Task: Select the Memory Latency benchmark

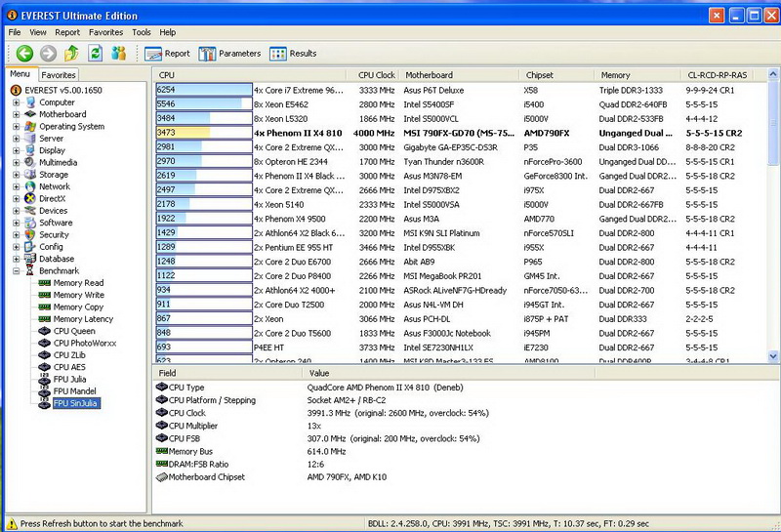Action: pyautogui.click(x=83, y=319)
